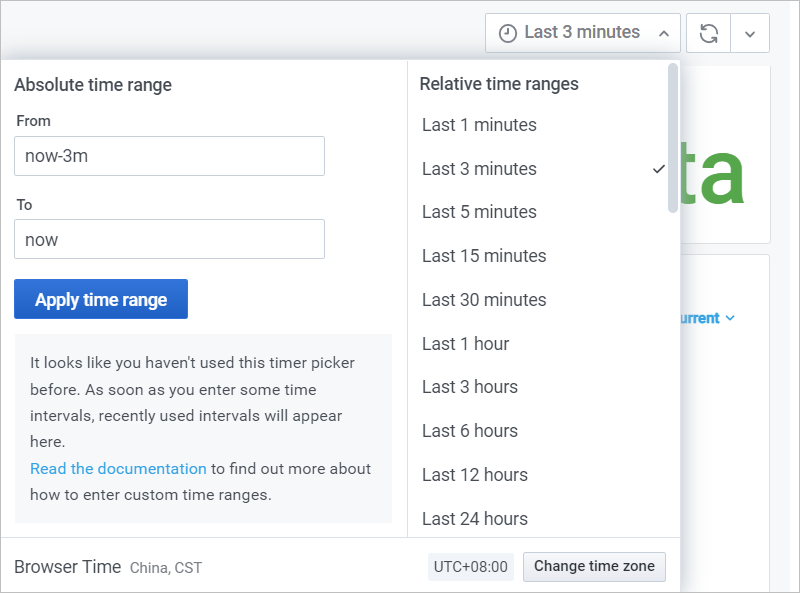
Task: Select Last 30 minutes range
Action: point(484,300)
